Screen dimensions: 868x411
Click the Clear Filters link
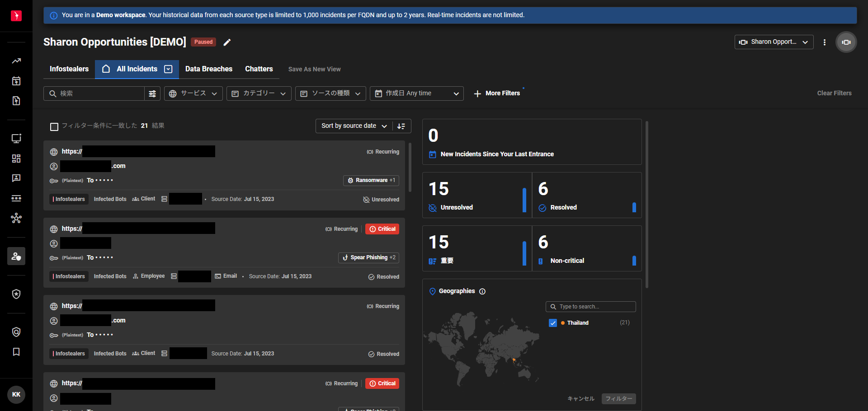click(834, 93)
